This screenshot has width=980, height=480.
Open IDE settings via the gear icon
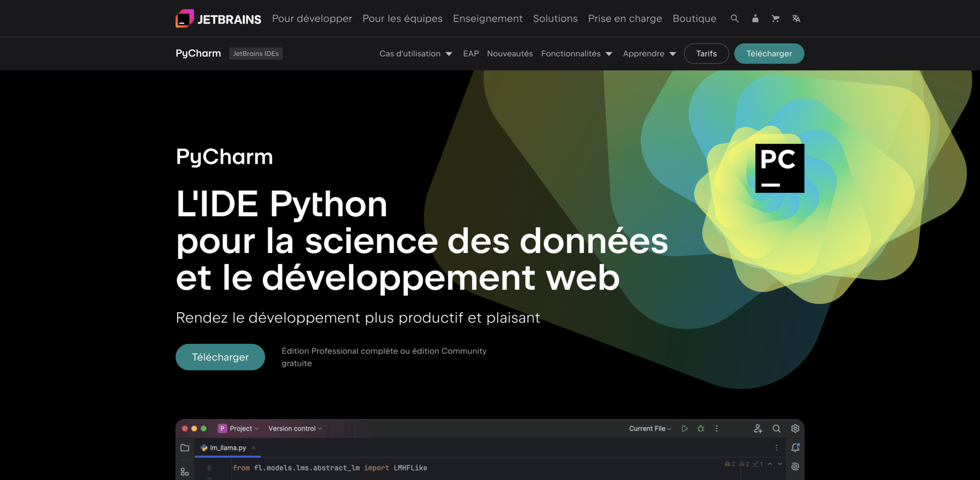pos(795,428)
